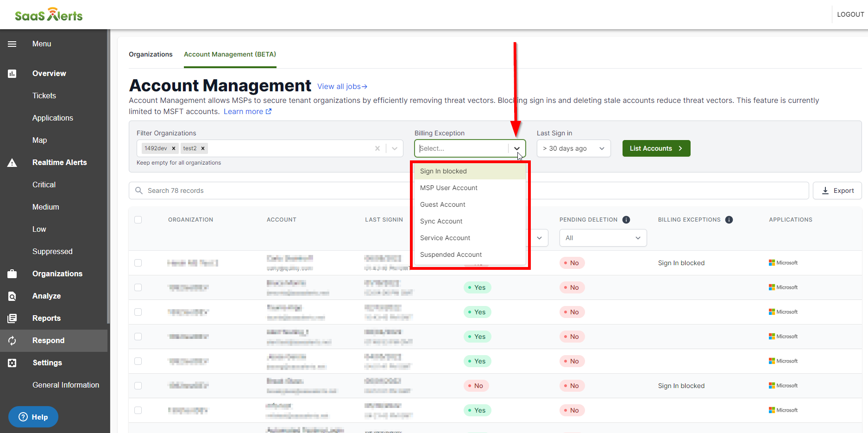Open Low alerts in sidebar
This screenshot has width=868, height=433.
coord(39,229)
